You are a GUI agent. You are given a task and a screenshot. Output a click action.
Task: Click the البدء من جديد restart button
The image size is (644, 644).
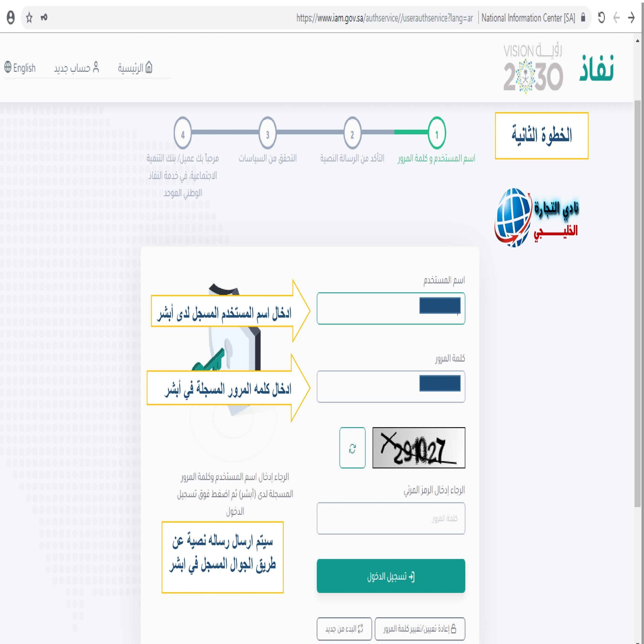[x=344, y=629]
